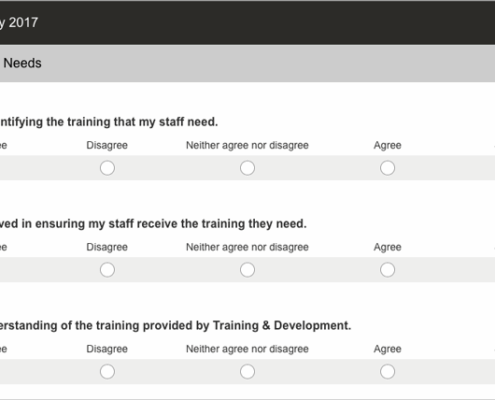The height and width of the screenshot is (400, 495).
Task: Click the 'Agree' label text under identifying training question
Action: (x=387, y=145)
